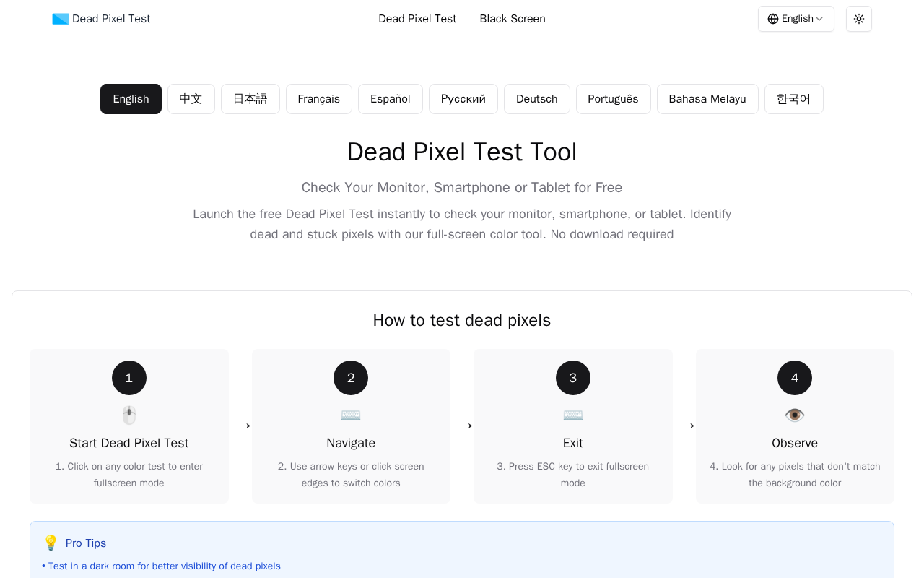
Task: Click the Dead Pixel Test logo icon
Action: [61, 19]
